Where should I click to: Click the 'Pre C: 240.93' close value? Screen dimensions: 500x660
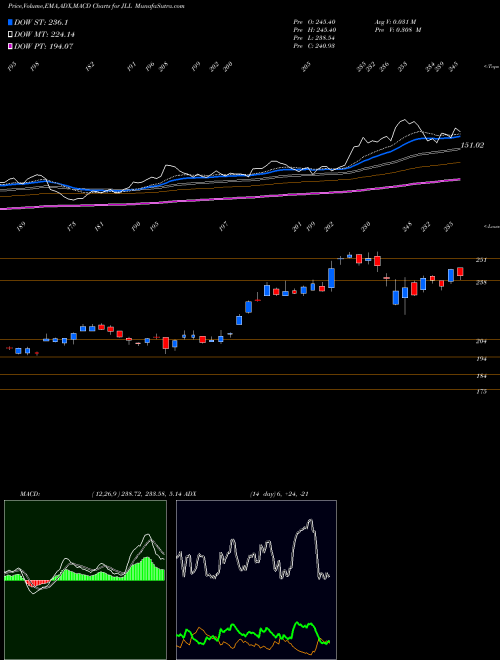point(314,46)
